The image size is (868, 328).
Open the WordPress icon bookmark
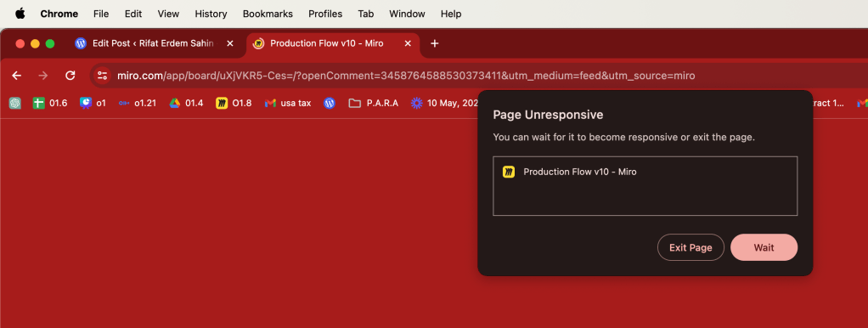click(x=330, y=103)
